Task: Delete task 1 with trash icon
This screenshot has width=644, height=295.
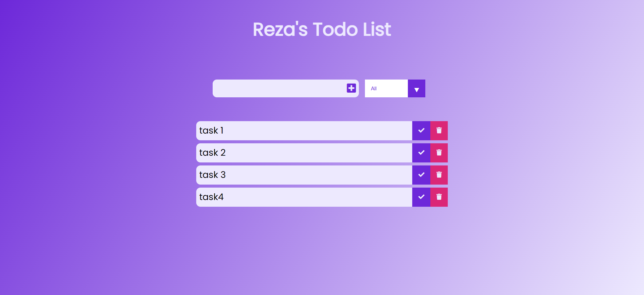Action: [x=439, y=131]
